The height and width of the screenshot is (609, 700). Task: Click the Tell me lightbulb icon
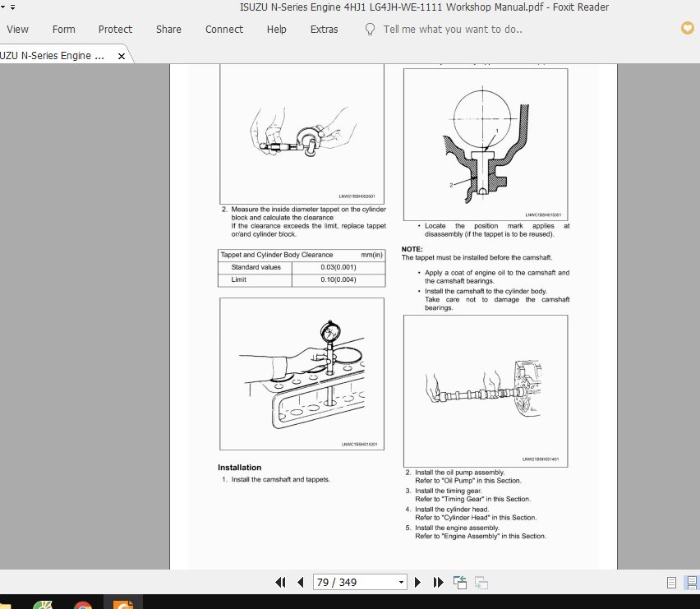(x=369, y=29)
